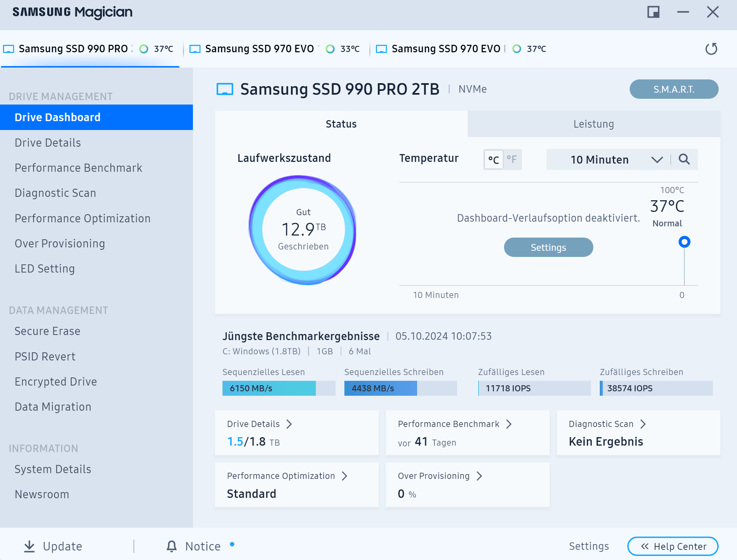Click the Laufwerkszustand health ring

pos(303,230)
